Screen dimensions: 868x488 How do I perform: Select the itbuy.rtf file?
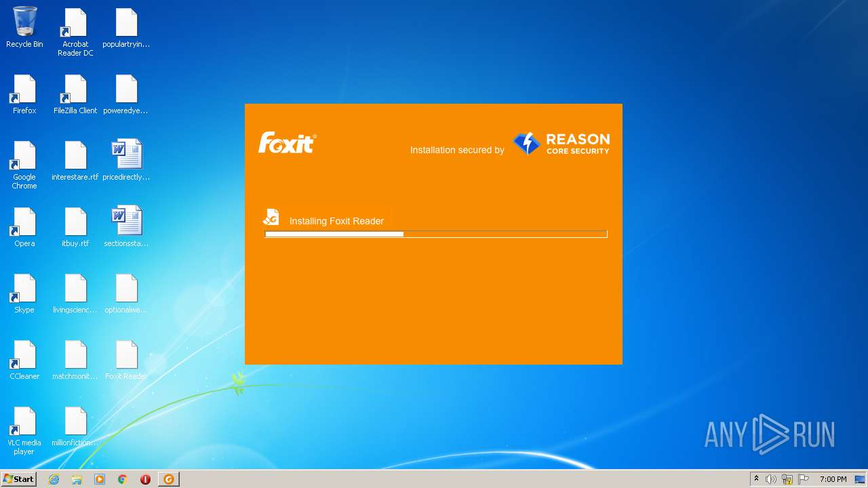[x=75, y=226]
